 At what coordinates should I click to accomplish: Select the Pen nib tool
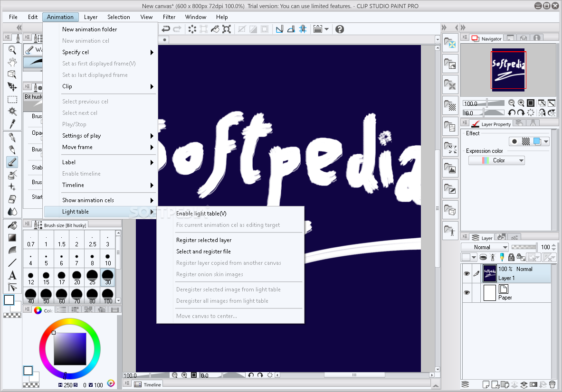[12, 137]
